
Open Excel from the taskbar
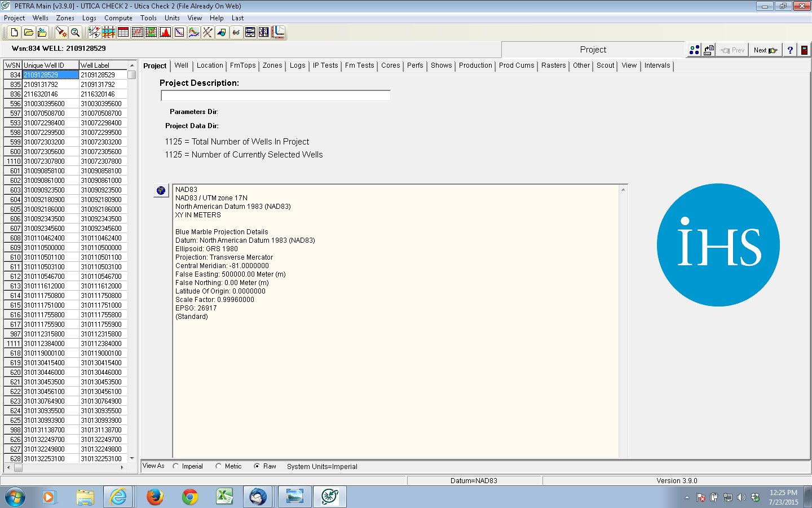(225, 497)
